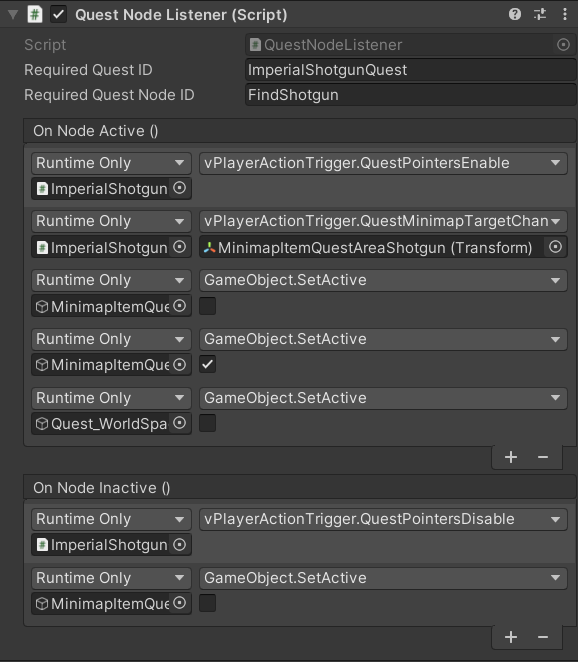The image size is (578, 662).
Task: Open the object picker for MinimapItemQuestAreaShotgun Transform
Action: tap(555, 247)
